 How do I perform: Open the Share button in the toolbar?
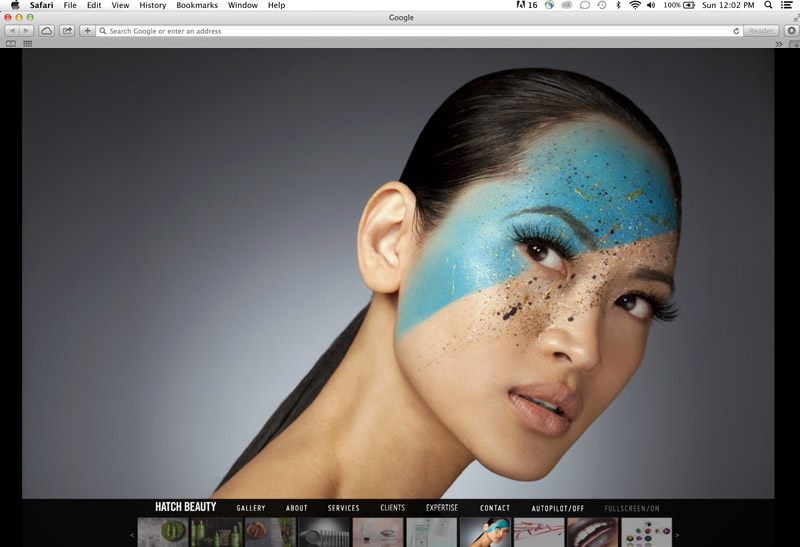pos(67,31)
